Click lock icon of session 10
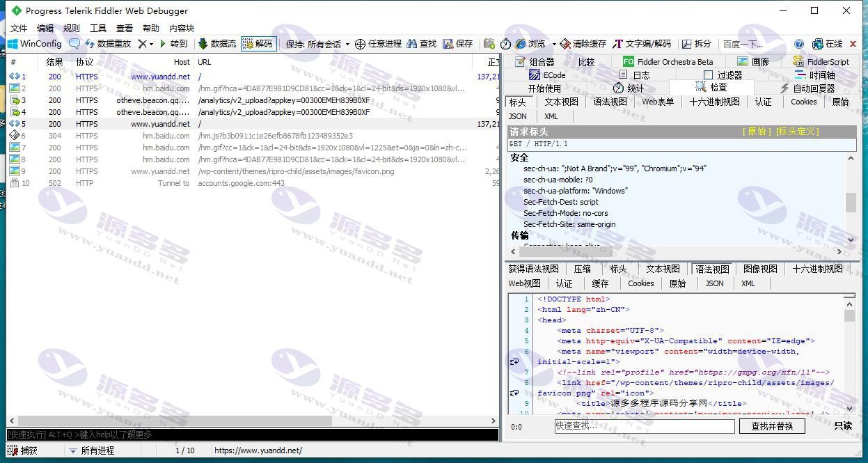The image size is (868, 463). (x=15, y=183)
